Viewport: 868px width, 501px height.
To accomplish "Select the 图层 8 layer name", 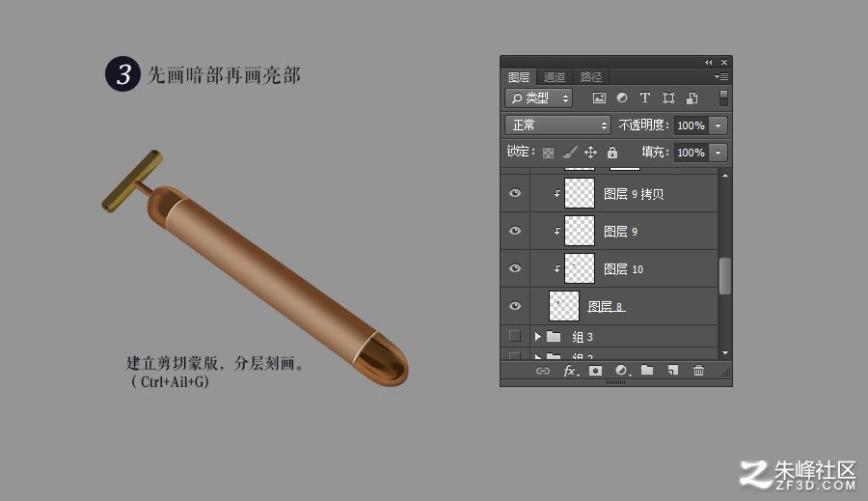I will pyautogui.click(x=606, y=306).
